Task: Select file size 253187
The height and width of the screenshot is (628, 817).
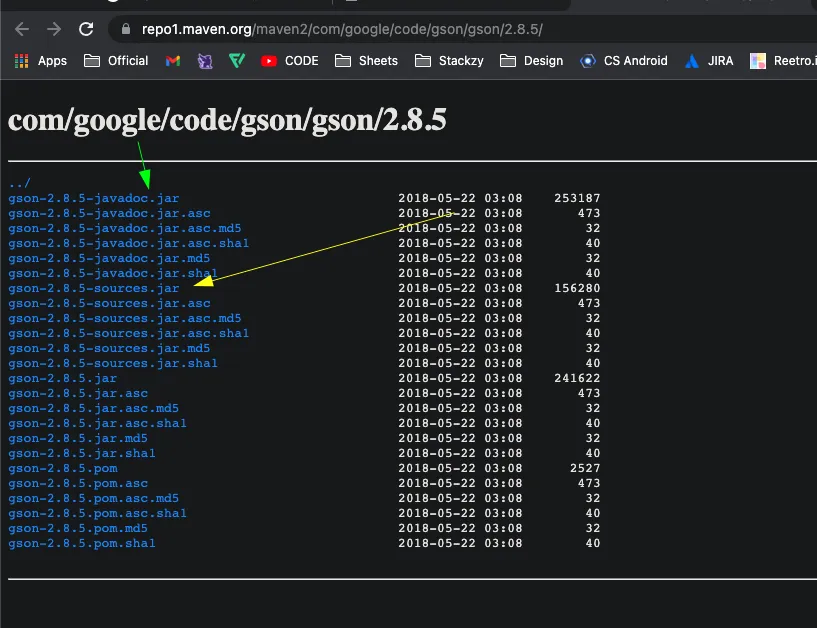Action: (577, 199)
